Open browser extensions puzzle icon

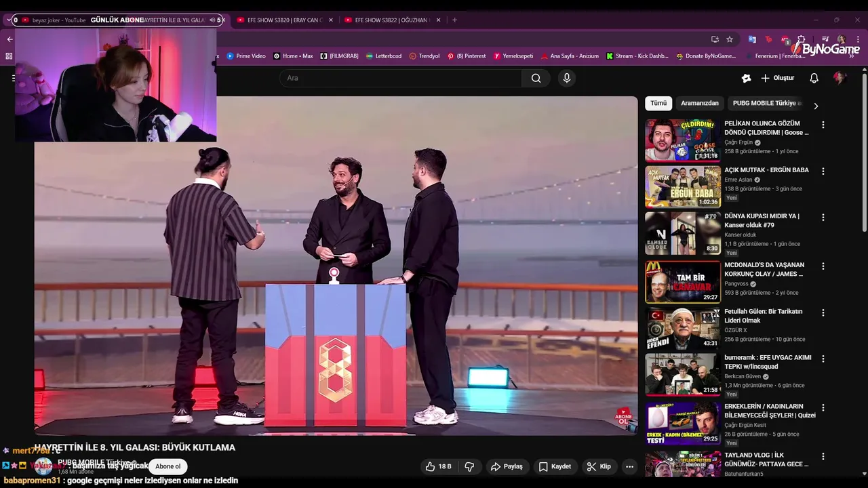pyautogui.click(x=802, y=39)
